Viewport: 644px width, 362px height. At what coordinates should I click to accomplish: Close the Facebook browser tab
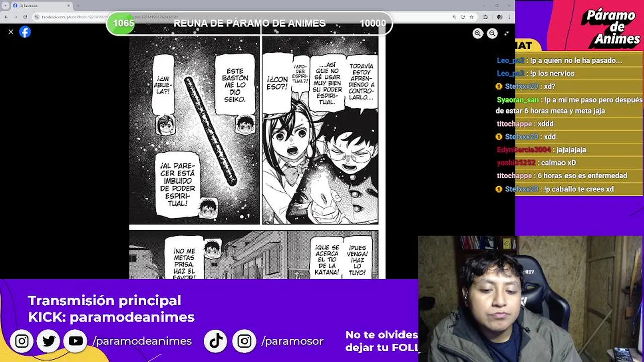point(69,6)
